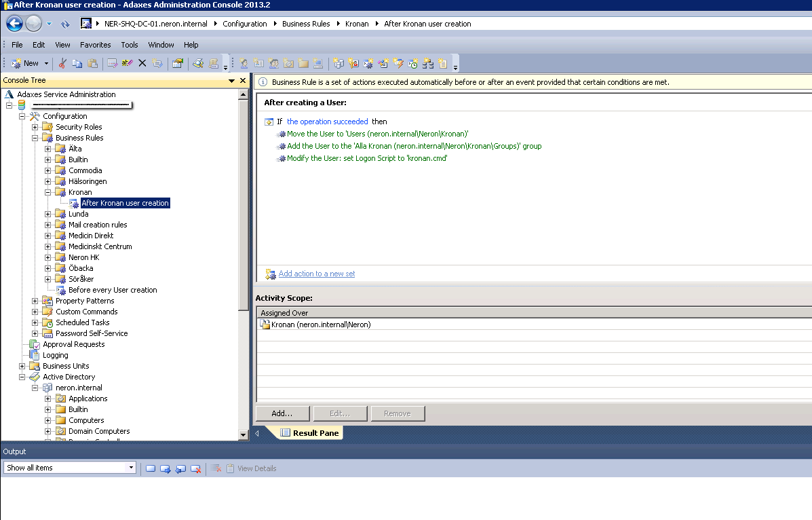Collapse the Kronan folder tree node
The width and height of the screenshot is (812, 520).
pyautogui.click(x=47, y=192)
